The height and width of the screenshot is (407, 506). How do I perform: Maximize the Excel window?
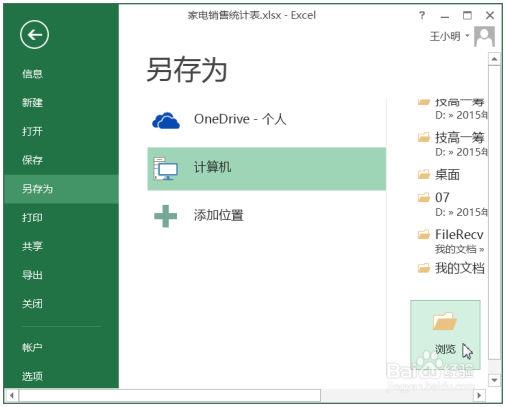click(x=467, y=15)
